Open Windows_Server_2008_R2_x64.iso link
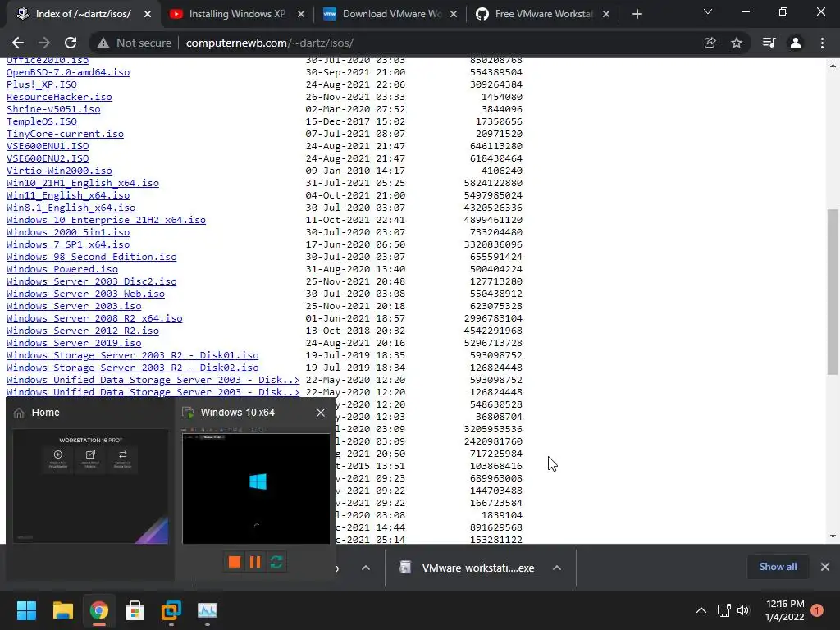Image resolution: width=840 pixels, height=630 pixels. [x=94, y=319]
